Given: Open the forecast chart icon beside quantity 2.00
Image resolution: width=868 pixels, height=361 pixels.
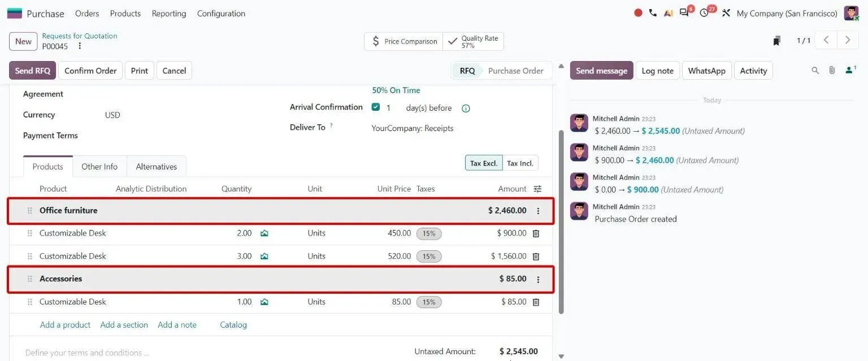Looking at the screenshot, I should [x=264, y=233].
